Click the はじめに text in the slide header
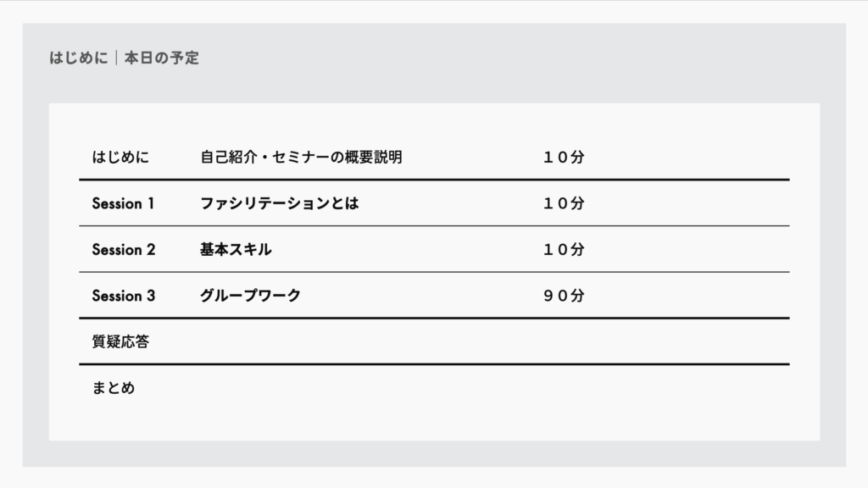The image size is (868, 488). 78,58
